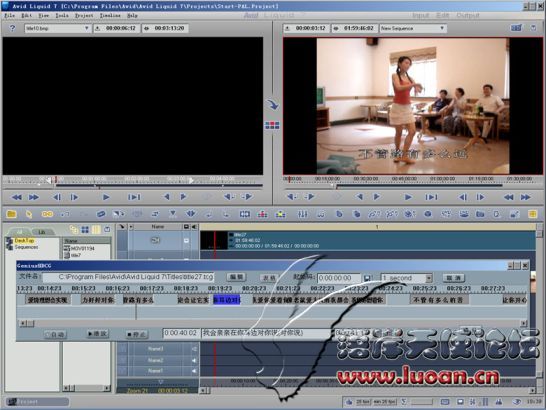The height and width of the screenshot is (410, 546).
Task: Open the project folder icon in the toolbar
Action: 11,214
